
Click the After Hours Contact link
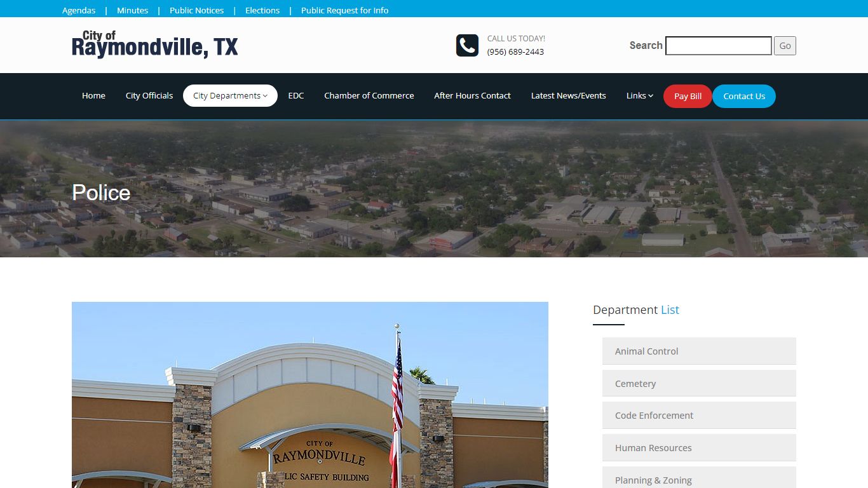pyautogui.click(x=472, y=95)
